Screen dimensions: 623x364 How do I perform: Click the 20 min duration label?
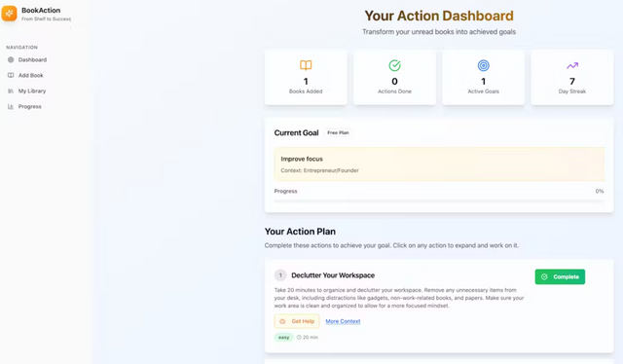311,338
